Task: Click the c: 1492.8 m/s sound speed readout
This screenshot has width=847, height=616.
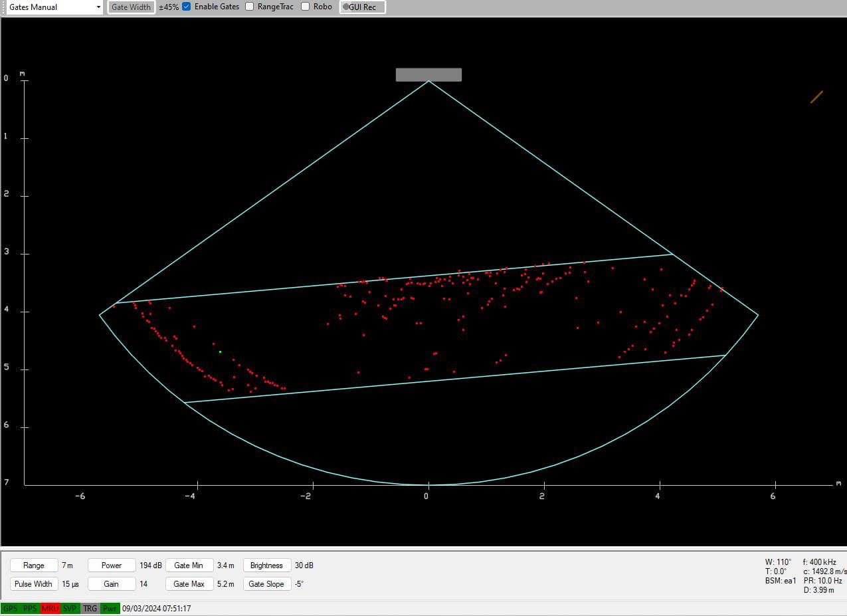Action: coord(824,571)
